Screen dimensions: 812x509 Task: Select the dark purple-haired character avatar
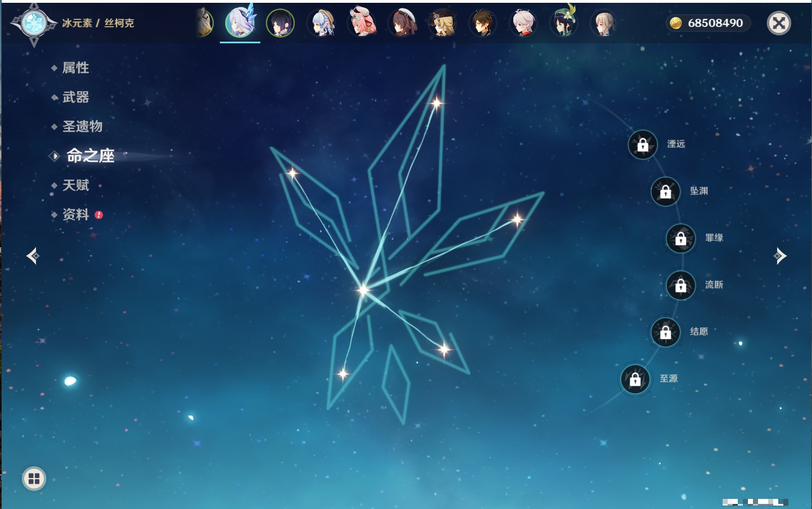point(280,23)
